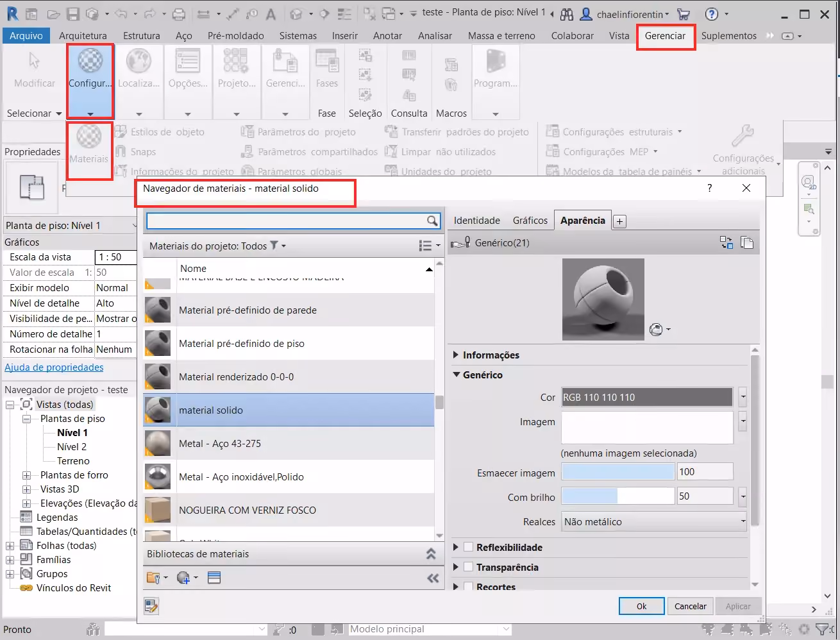Click the ? help button in the material dialog
The height and width of the screenshot is (640, 840).
point(709,188)
